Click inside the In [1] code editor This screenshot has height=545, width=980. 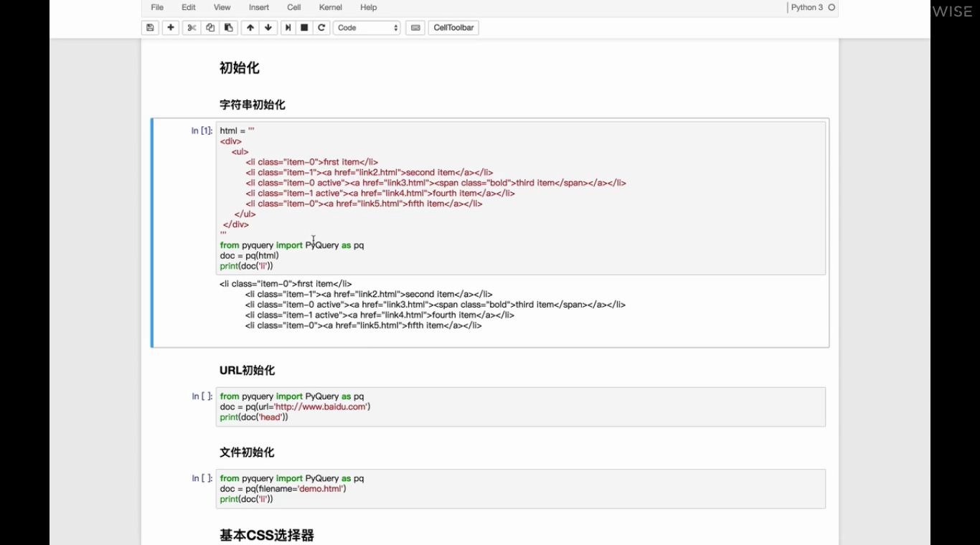521,198
